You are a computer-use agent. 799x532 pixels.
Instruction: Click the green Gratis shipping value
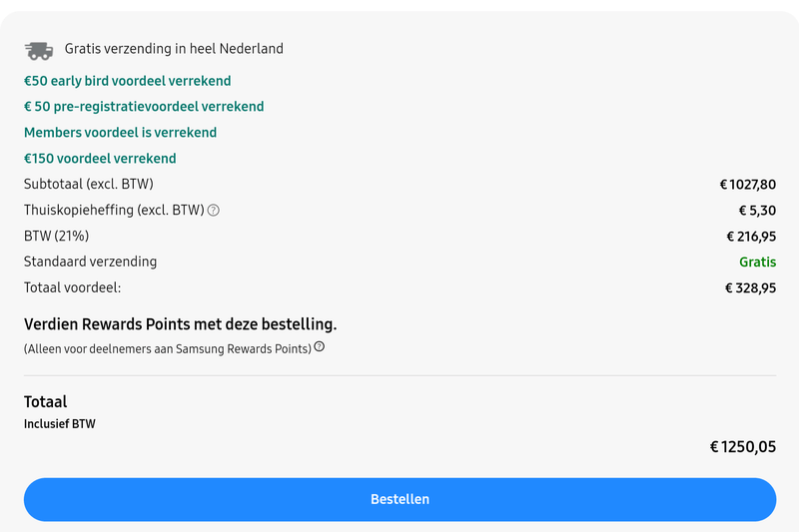coord(757,263)
